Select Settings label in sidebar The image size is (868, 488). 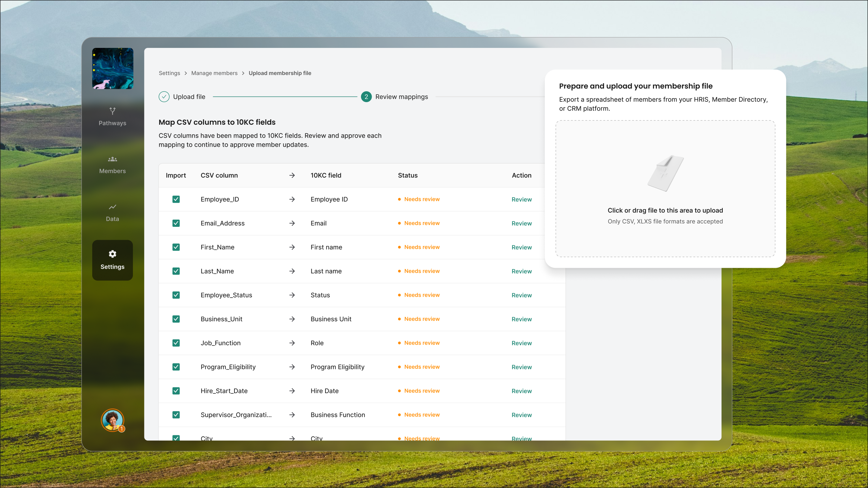coord(112,267)
